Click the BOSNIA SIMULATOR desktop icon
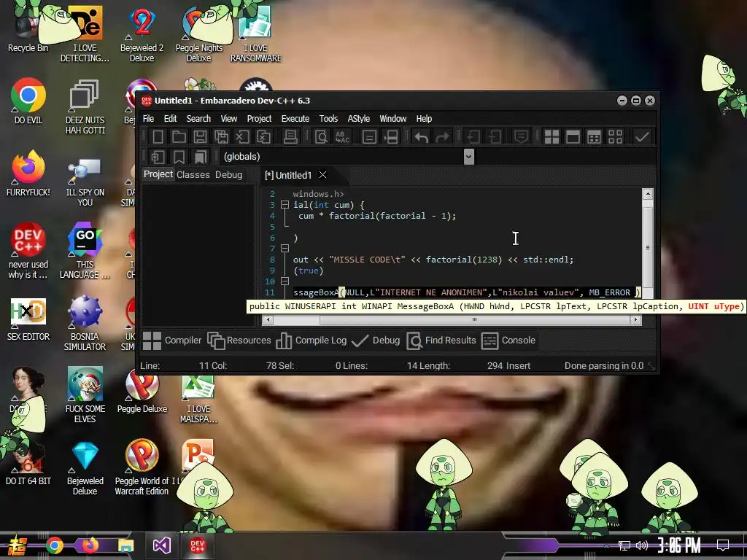 pos(85,323)
